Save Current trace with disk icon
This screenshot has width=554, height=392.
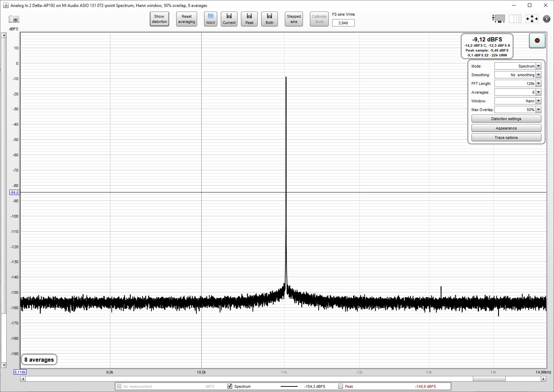pyautogui.click(x=229, y=19)
